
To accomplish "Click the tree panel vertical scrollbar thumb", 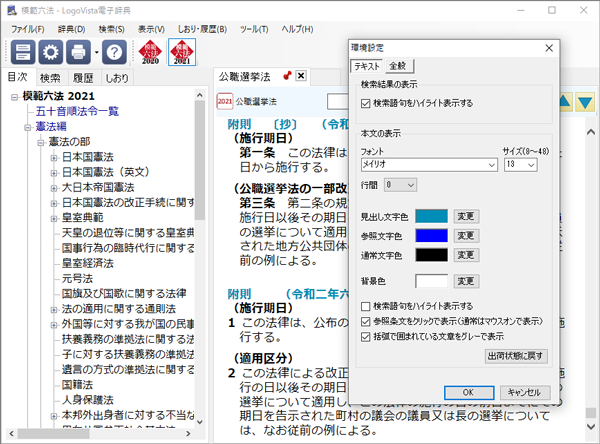I will pyautogui.click(x=200, y=160).
